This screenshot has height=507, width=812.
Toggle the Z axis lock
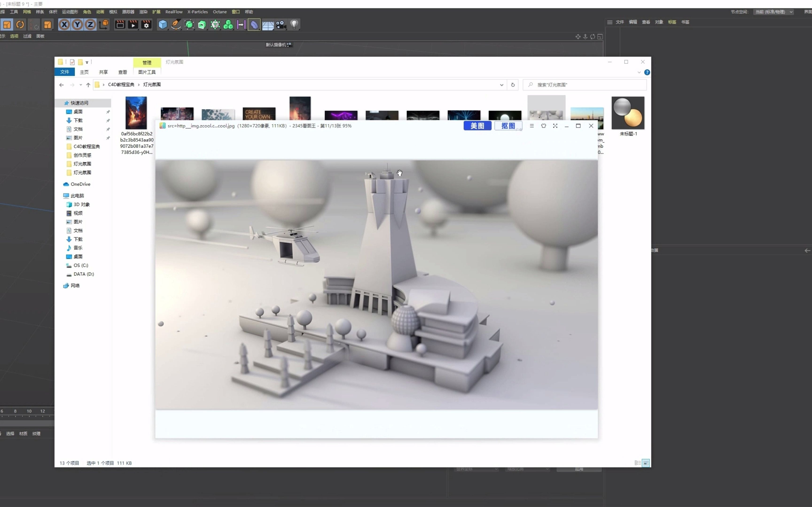click(90, 24)
